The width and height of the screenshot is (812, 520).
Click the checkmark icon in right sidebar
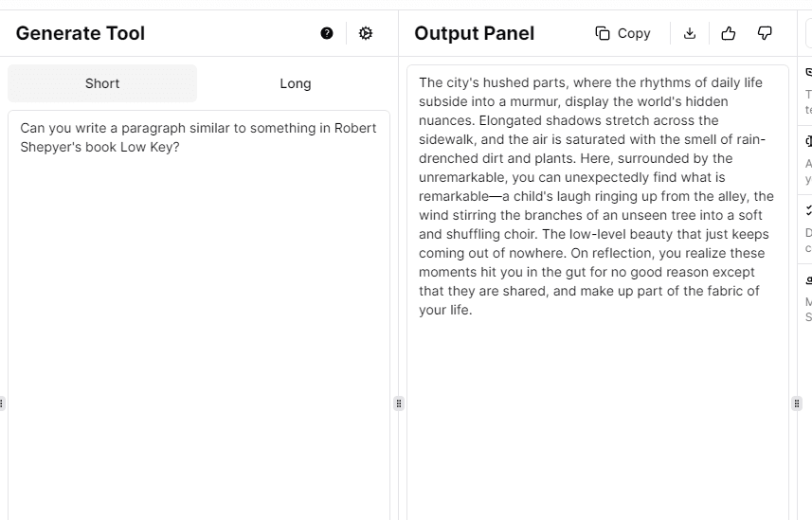click(808, 209)
